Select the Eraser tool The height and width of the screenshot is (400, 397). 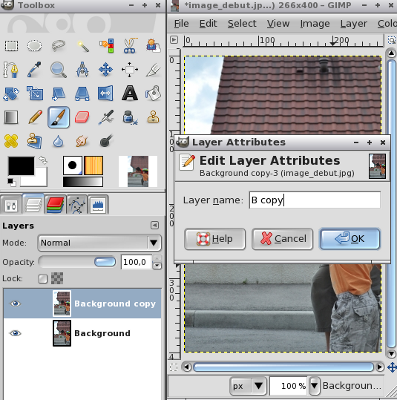[82, 117]
